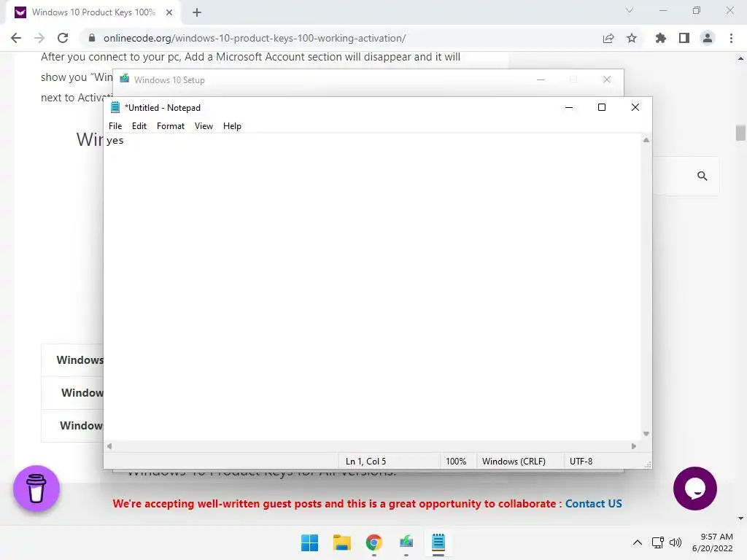This screenshot has width=747, height=560.
Task: Switch to Notepad taskbar icon
Action: 438,542
